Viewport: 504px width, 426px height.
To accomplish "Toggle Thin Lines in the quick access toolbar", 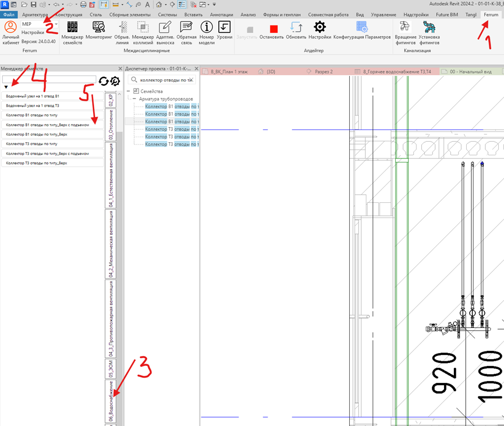I will [x=182, y=5].
